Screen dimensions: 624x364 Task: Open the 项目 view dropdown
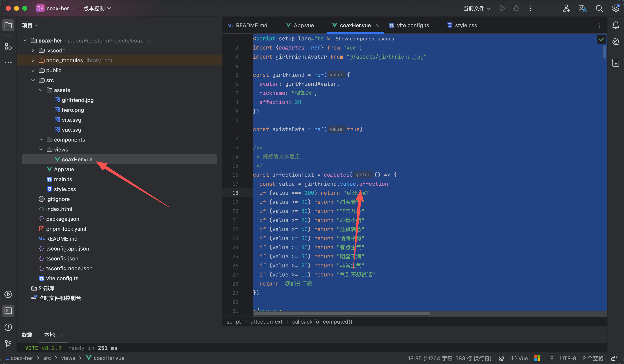pyautogui.click(x=30, y=25)
